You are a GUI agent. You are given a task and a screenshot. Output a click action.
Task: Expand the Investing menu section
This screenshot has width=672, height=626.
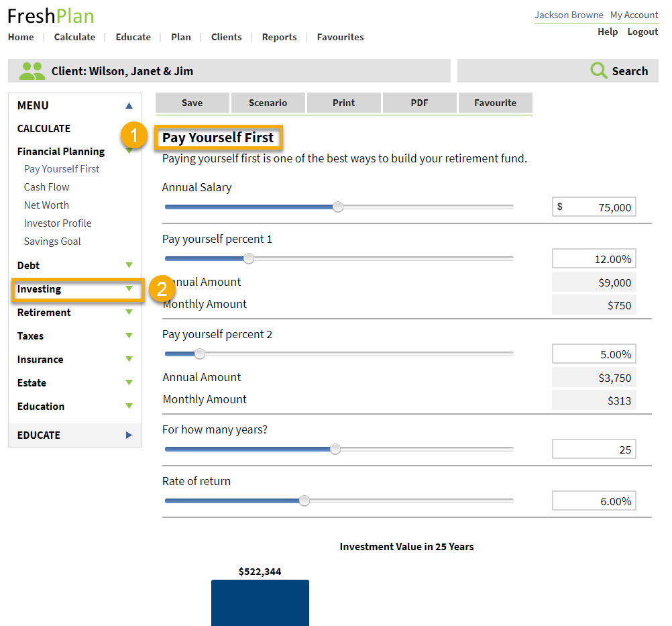[x=129, y=289]
